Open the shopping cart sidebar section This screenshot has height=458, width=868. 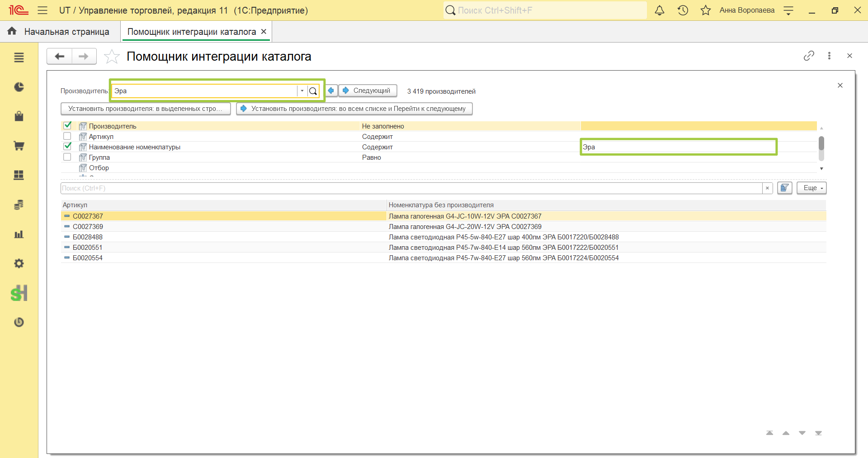point(19,146)
